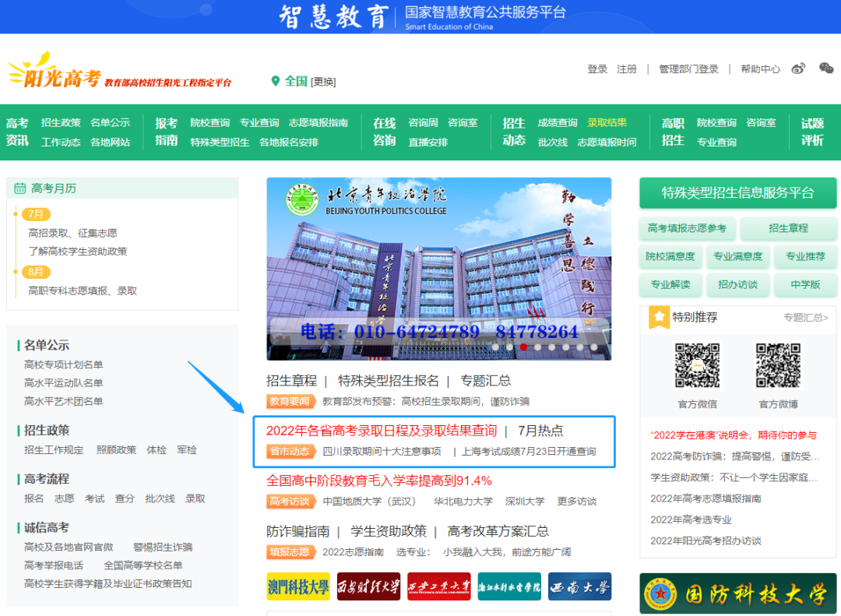
Task: Click 特殊类型招生信息服务平台 button
Action: tap(737, 193)
